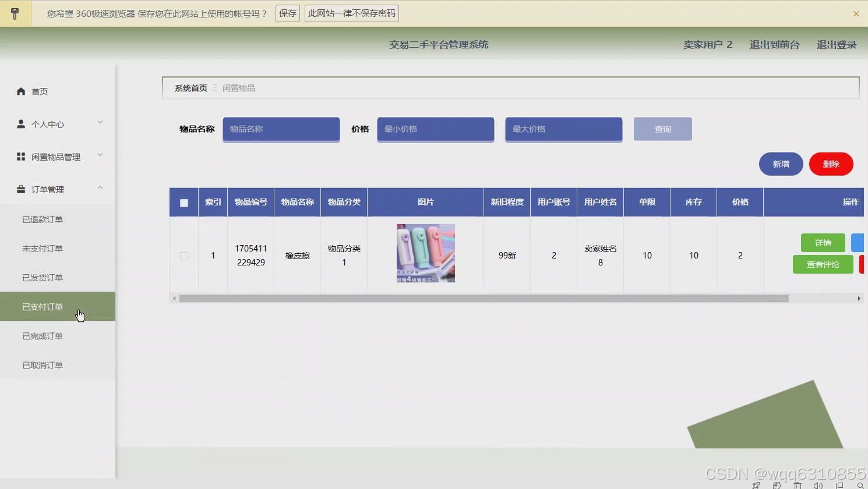Expand the 个人中心 menu chevron
Screen dimensions: 868x489
tap(100, 122)
